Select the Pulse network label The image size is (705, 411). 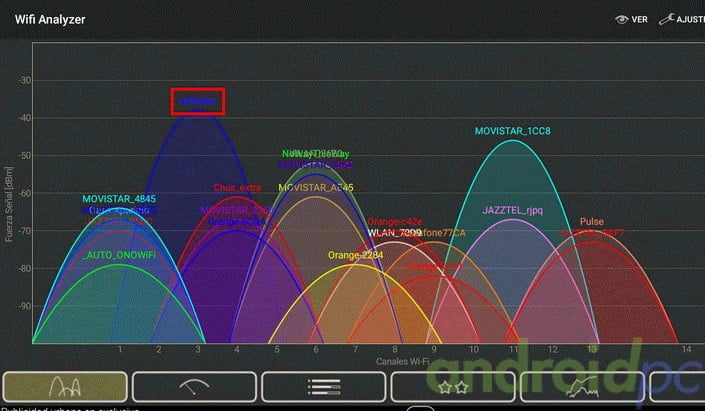pyautogui.click(x=591, y=221)
